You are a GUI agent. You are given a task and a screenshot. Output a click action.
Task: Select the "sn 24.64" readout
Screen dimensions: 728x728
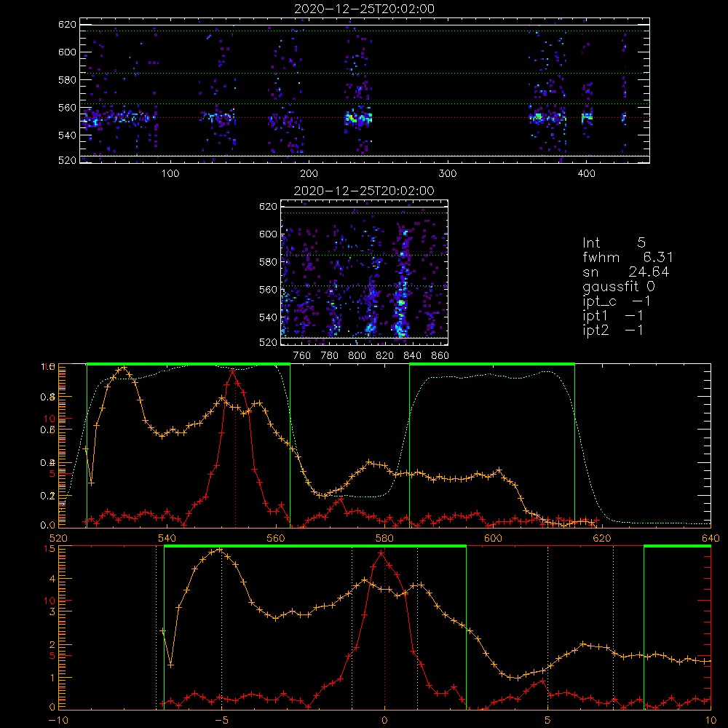(625, 272)
